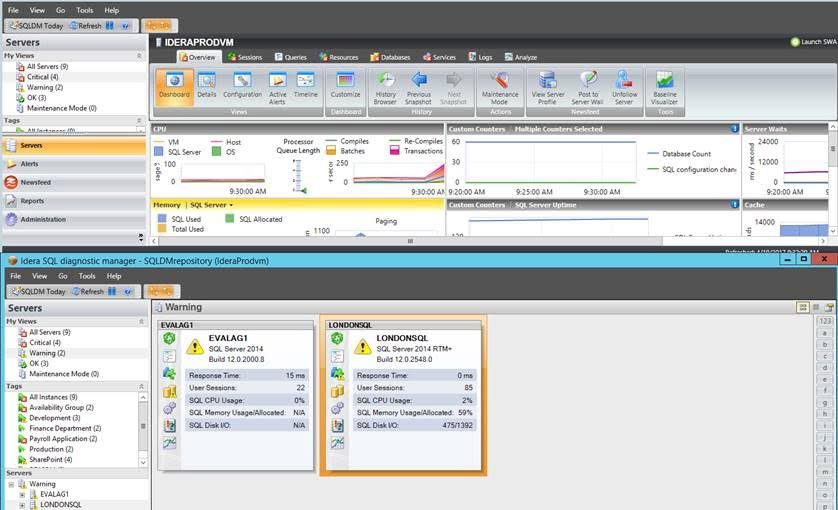Select Development (3) tag
Screen dimensions: 838x510
point(55,418)
